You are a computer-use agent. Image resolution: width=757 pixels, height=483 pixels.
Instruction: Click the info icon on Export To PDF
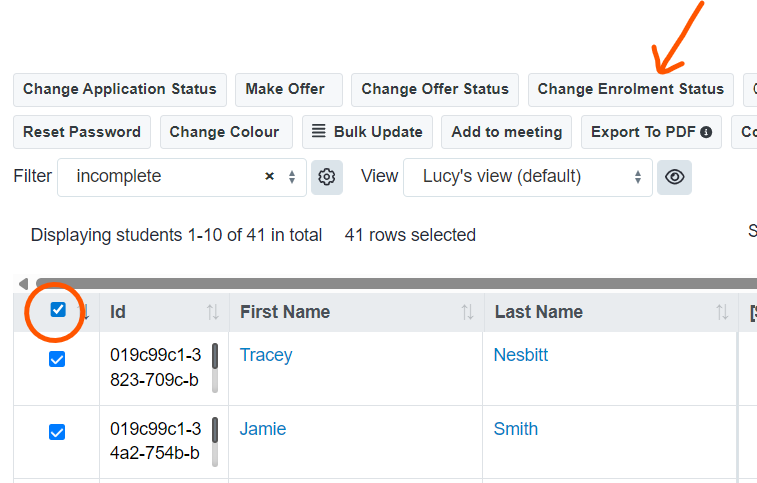(706, 132)
